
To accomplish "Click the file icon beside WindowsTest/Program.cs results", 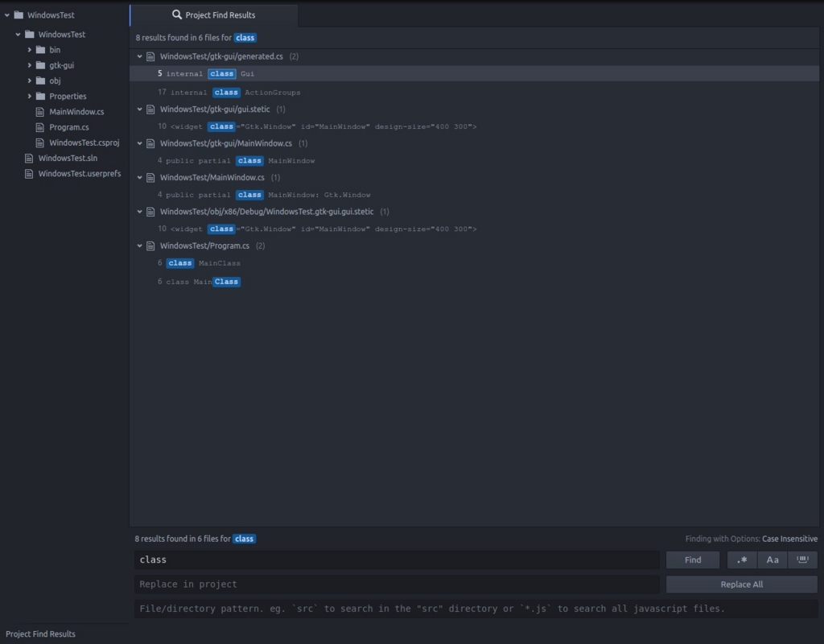I will point(150,246).
